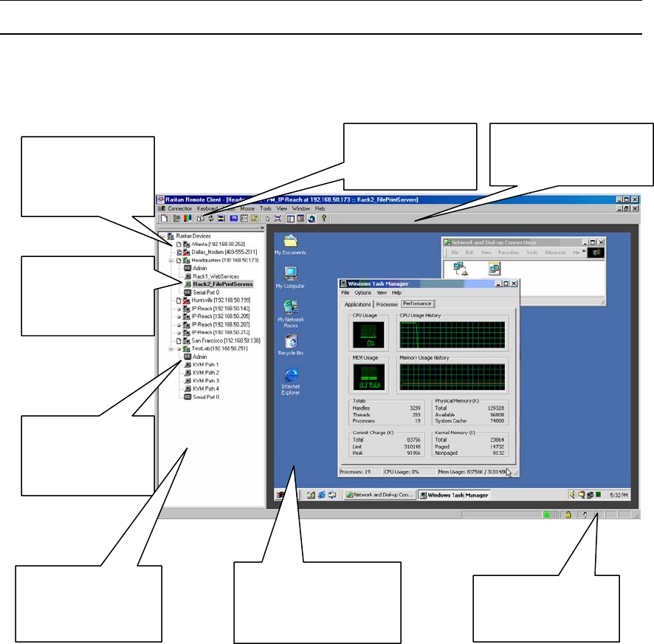Open Advanced menu in Network Connections window
Viewport: 654px width, 644px height.
pyautogui.click(x=555, y=253)
